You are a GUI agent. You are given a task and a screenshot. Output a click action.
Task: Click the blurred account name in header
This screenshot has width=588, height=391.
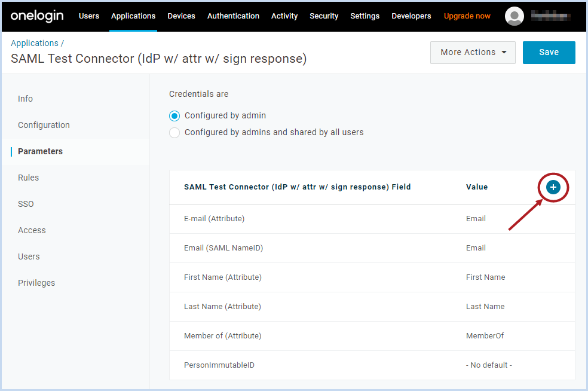pos(551,16)
